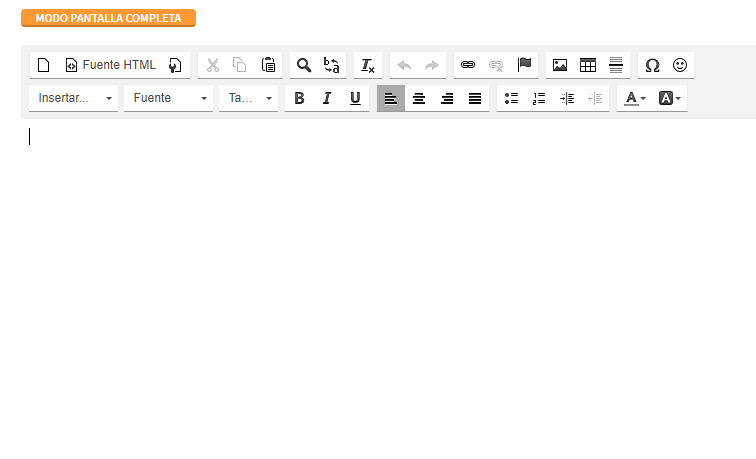
Task: Open the emoticon smiley picker
Action: coord(680,65)
